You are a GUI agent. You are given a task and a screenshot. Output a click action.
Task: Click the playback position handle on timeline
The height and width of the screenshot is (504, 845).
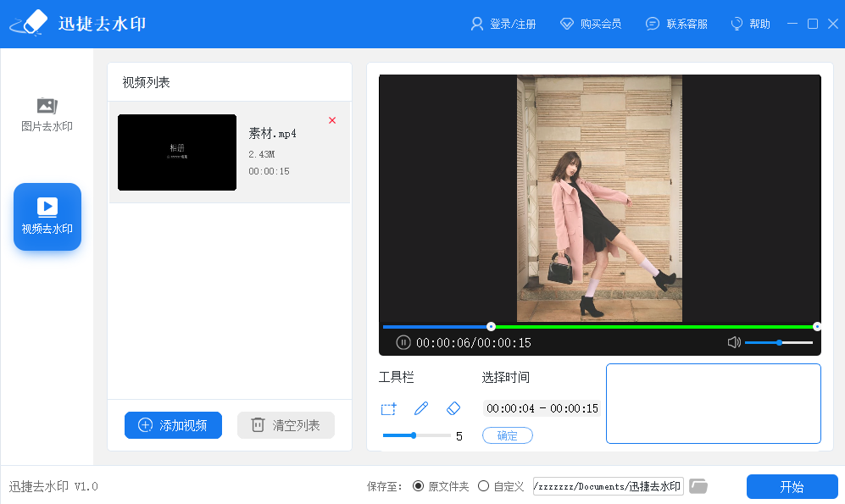click(491, 326)
